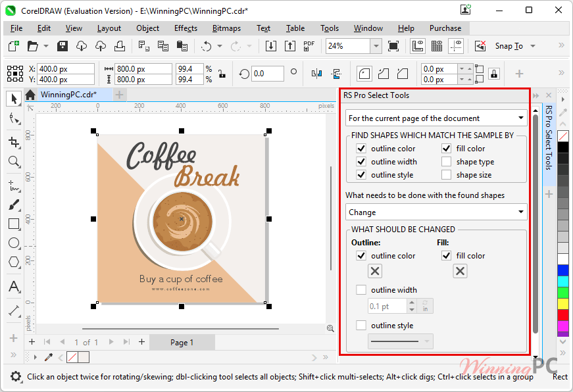Enable outline width change checkbox
The height and width of the screenshot is (392, 573).
click(x=361, y=289)
